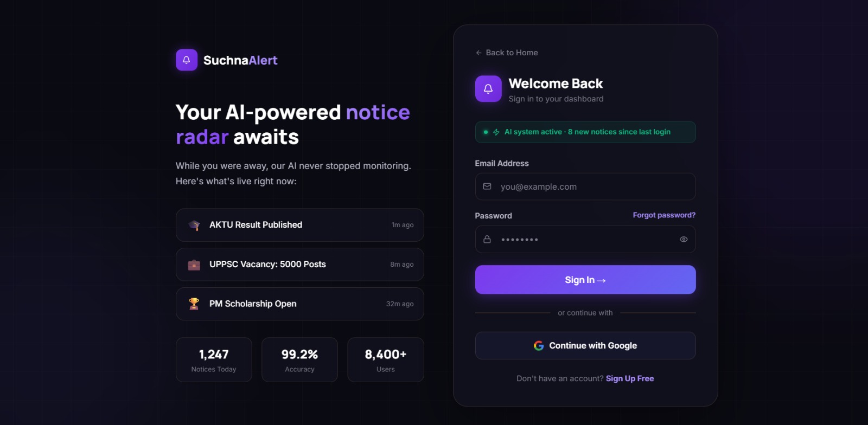Focus the Email Address input field
The width and height of the screenshot is (868, 425).
pyautogui.click(x=585, y=186)
